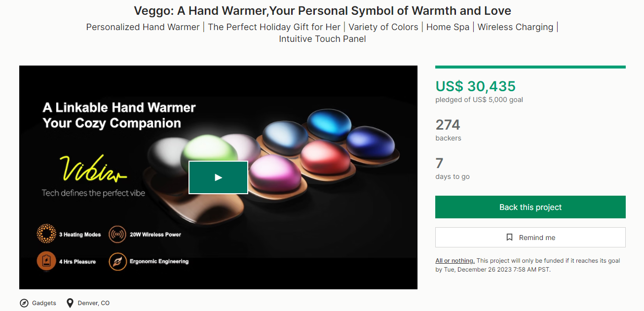644x311 pixels.
Task: Click the pink hand warmer in video
Action: pyautogui.click(x=274, y=173)
